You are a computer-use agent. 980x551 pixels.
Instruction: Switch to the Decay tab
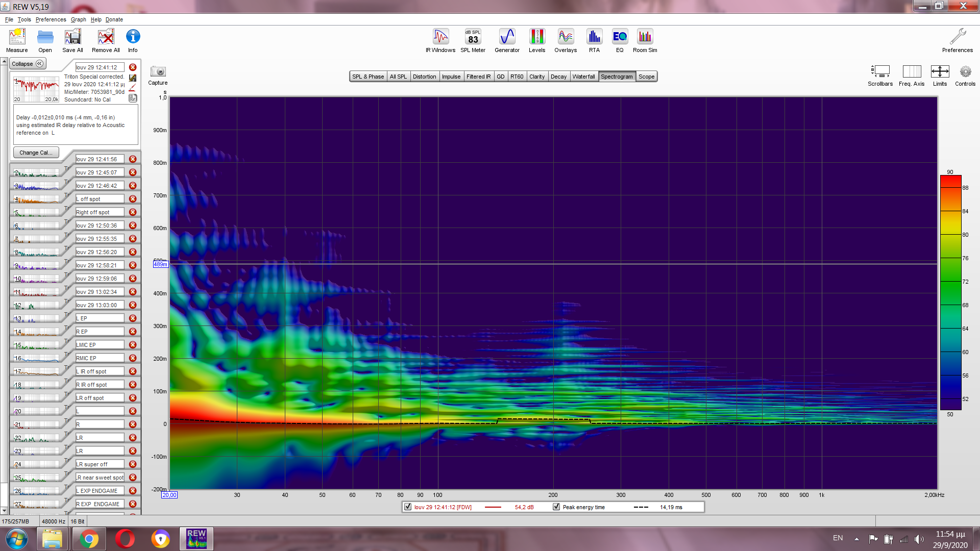pyautogui.click(x=558, y=77)
